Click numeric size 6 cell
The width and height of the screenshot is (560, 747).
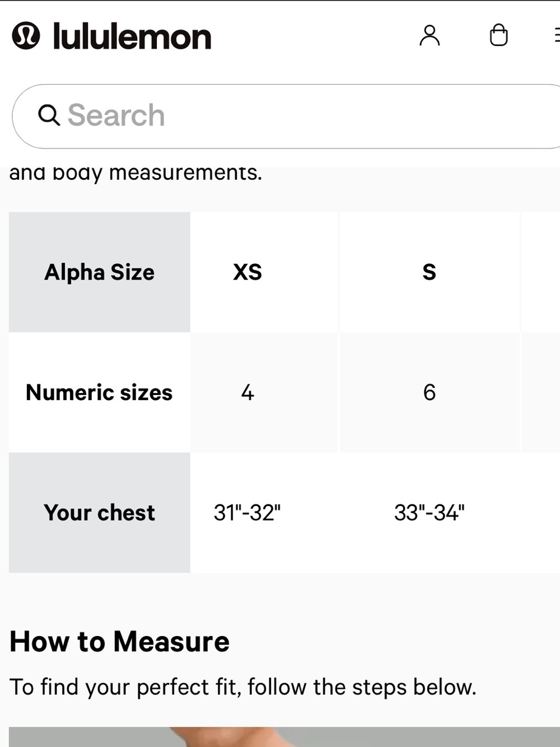click(x=430, y=392)
